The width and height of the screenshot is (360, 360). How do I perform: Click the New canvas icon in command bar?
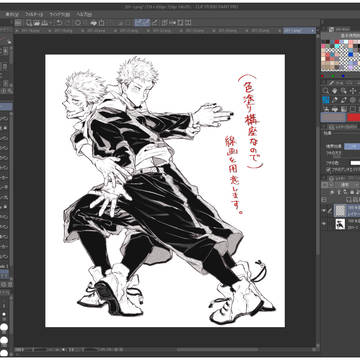[29, 23]
